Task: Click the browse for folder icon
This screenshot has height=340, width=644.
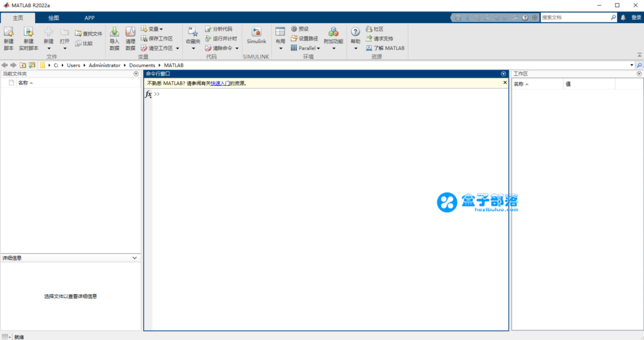Action: 32,65
